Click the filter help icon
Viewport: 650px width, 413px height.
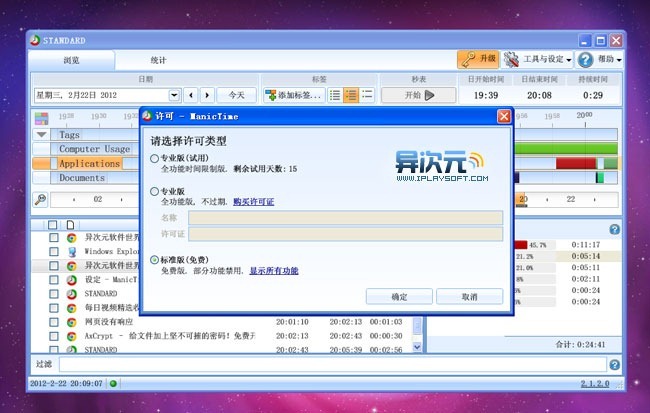coord(614,364)
